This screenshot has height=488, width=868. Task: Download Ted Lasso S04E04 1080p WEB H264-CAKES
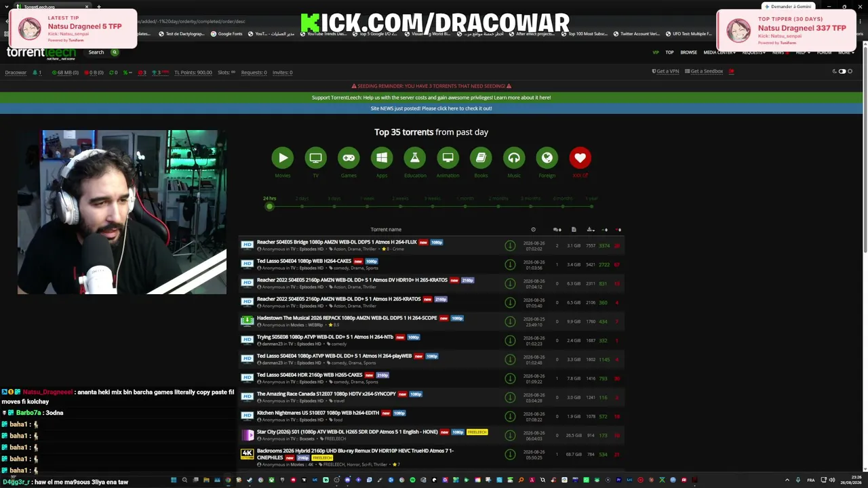coord(510,264)
